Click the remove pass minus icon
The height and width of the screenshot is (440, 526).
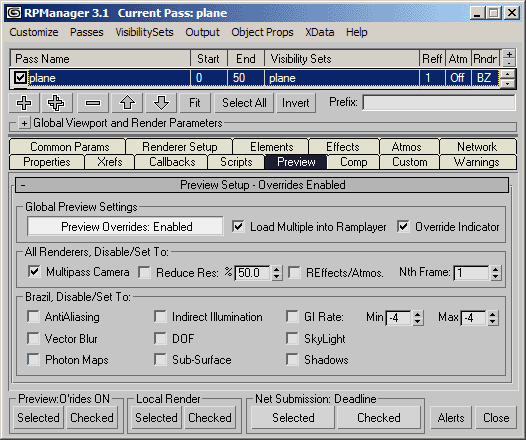coord(93,103)
